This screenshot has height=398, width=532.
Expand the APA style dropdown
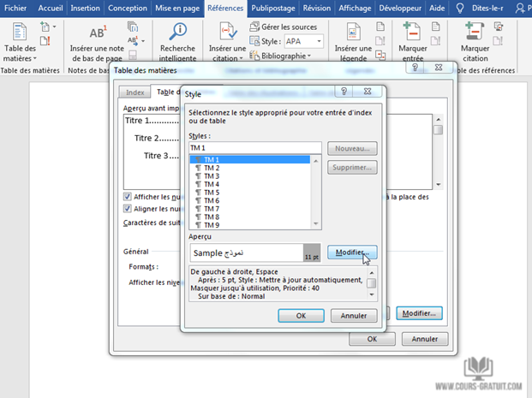pyautogui.click(x=319, y=41)
